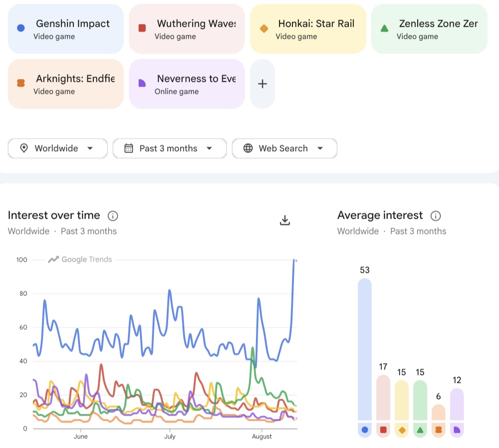Screen dimensions: 499x448
Task: Click the value 53 above the blue bar
Action: (x=365, y=270)
